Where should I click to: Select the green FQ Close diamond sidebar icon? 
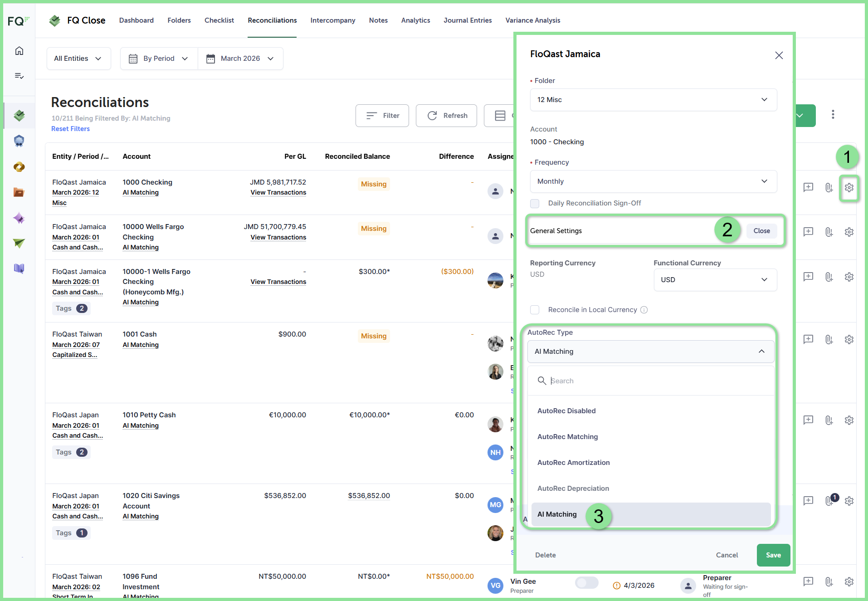19,115
